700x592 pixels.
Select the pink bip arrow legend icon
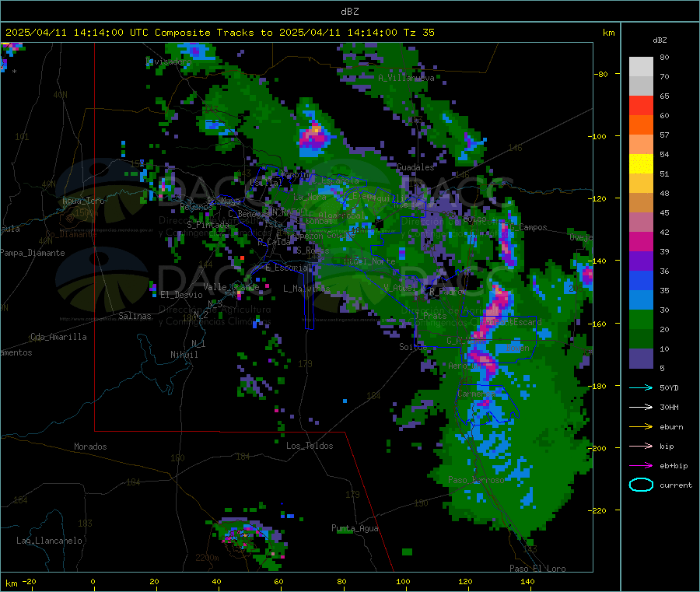pyautogui.click(x=641, y=446)
